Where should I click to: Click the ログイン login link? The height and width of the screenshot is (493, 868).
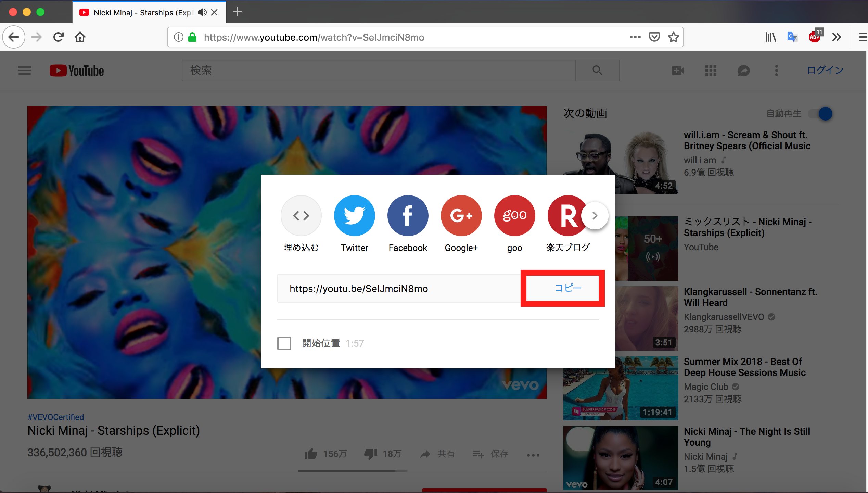[825, 71]
